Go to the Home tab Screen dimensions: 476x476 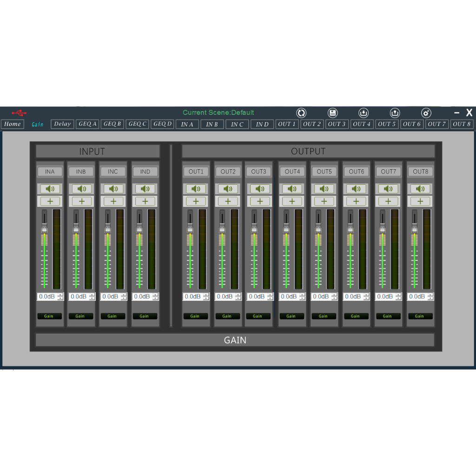point(13,124)
